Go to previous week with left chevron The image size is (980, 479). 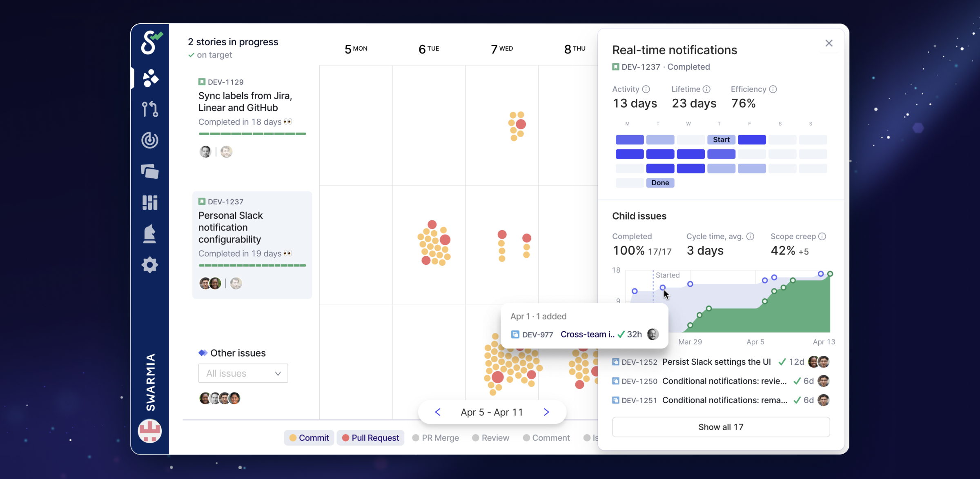click(x=438, y=412)
